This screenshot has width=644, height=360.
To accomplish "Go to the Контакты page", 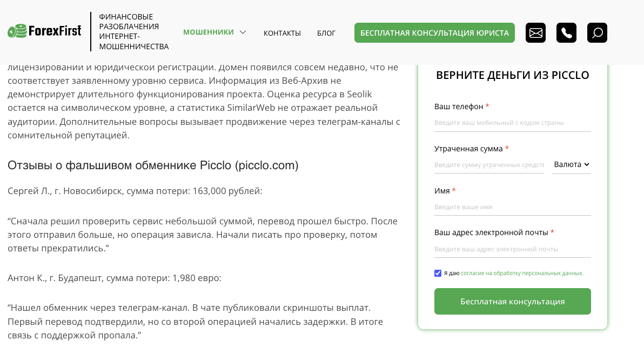I will tap(282, 33).
